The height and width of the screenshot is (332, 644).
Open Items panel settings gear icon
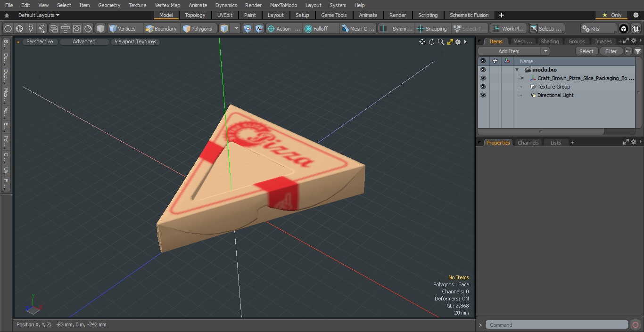coord(634,41)
